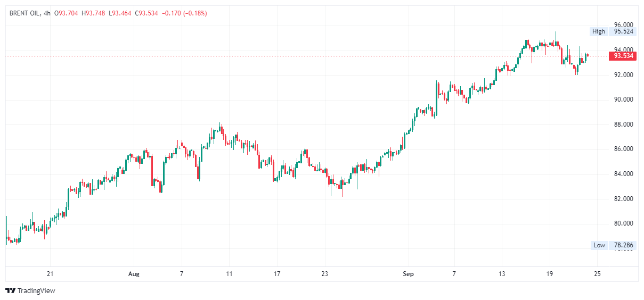Click the 21 date on time axis
This screenshot has height=300, width=644.
[x=50, y=274]
